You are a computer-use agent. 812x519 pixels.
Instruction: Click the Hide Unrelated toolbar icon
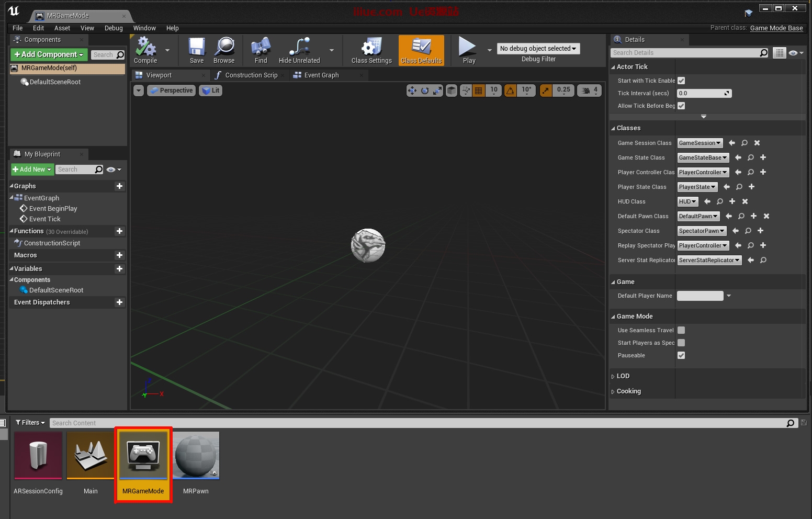(x=299, y=47)
